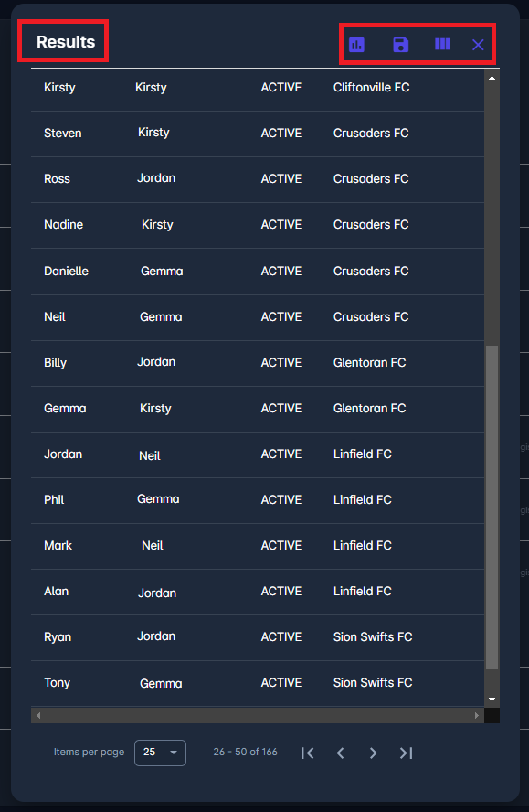The image size is (529, 812).
Task: Expand the page size selector showing 25
Action: point(160,753)
